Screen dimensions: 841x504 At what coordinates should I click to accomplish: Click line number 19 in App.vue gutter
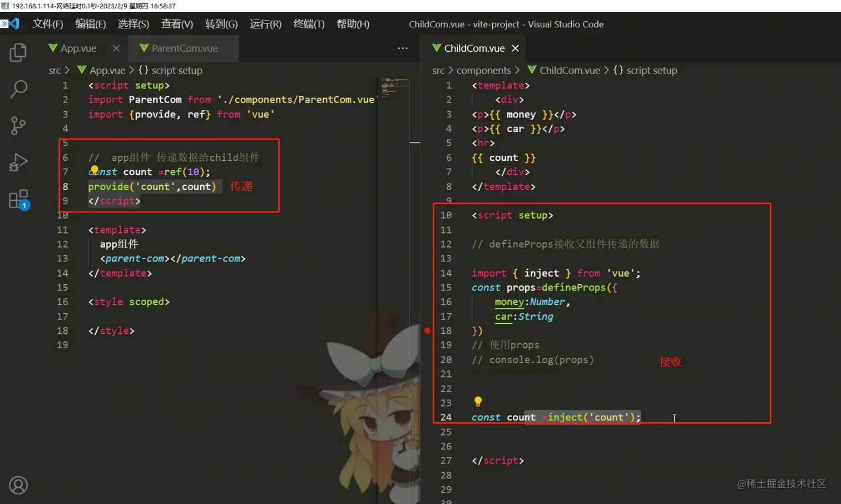tap(62, 345)
